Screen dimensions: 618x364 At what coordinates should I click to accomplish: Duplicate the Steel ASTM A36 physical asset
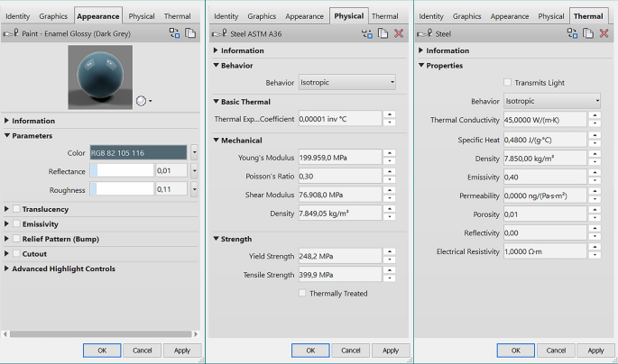click(383, 33)
